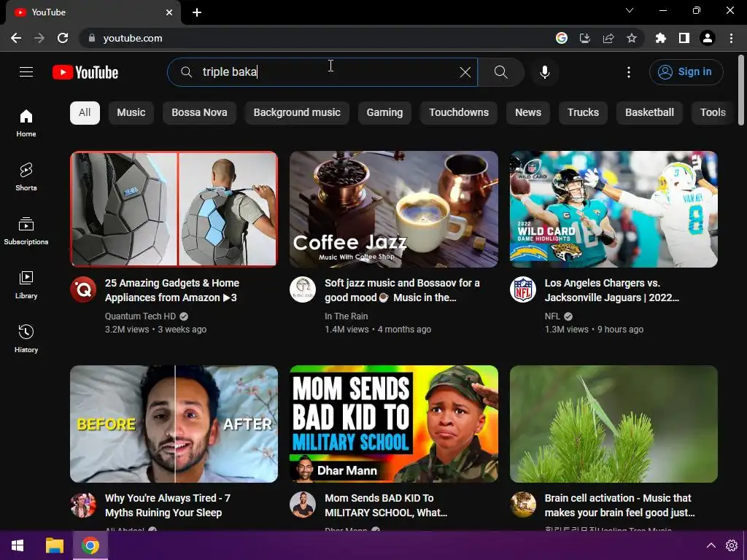The height and width of the screenshot is (560, 747).
Task: Select the Touchdowns filter chip
Action: click(x=459, y=113)
